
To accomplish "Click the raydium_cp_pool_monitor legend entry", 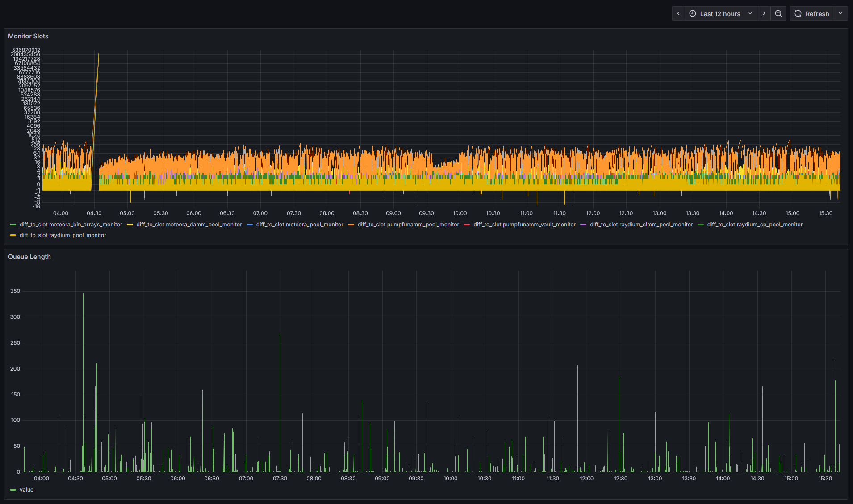I will click(x=755, y=225).
